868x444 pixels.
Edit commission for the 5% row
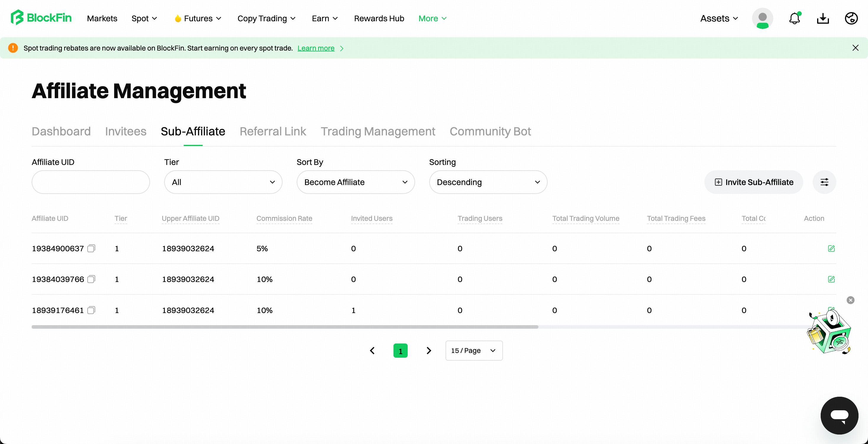831,248
